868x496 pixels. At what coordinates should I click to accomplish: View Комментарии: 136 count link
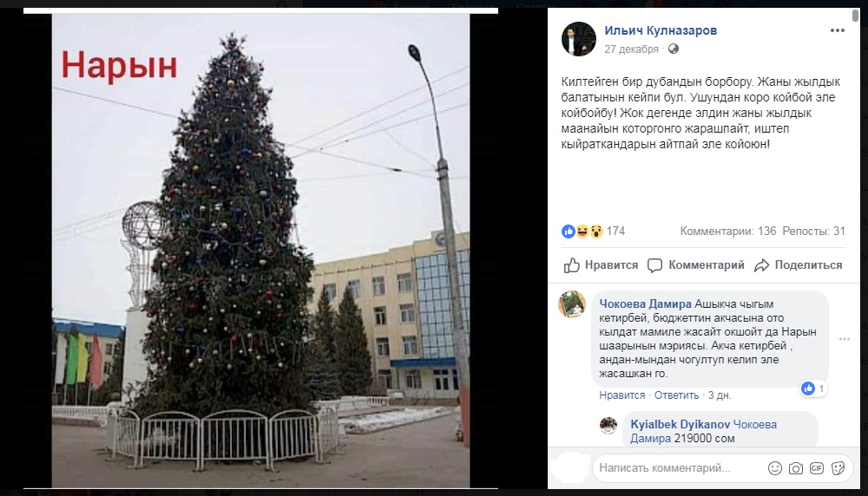point(728,232)
